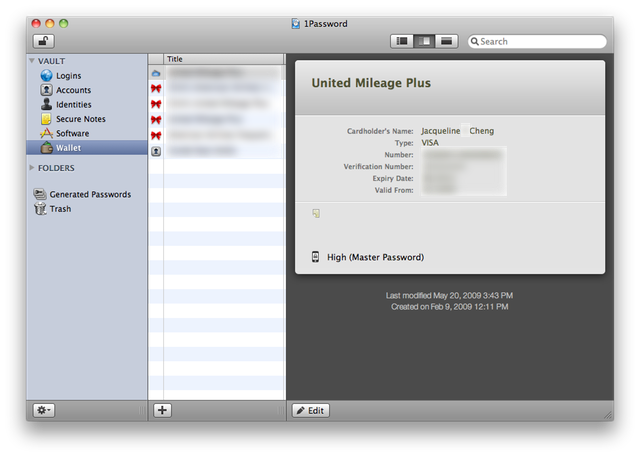
Task: Open the Software category
Action: [87, 133]
